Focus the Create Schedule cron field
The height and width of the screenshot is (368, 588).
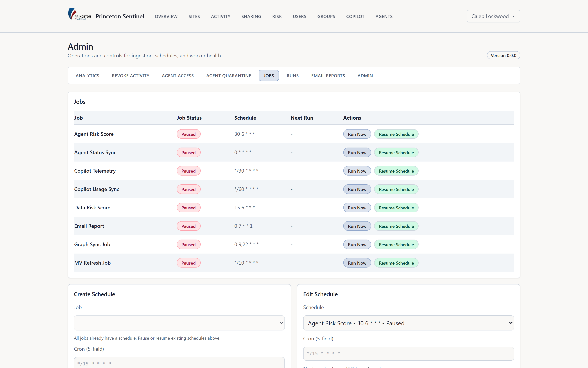179,363
